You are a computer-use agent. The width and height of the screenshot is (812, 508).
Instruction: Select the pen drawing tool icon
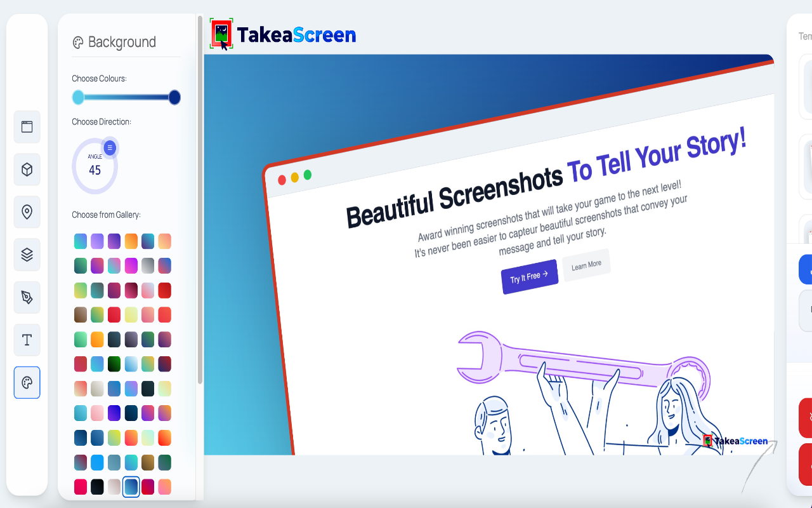[27, 297]
